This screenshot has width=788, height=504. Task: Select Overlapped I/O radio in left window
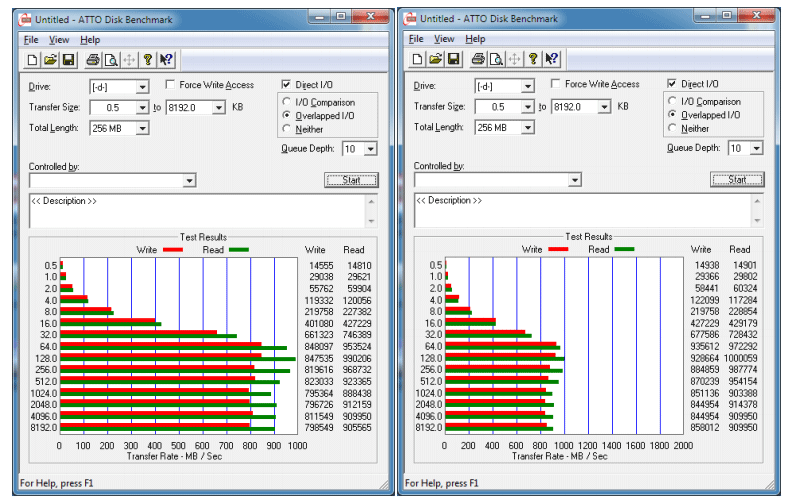click(286, 116)
